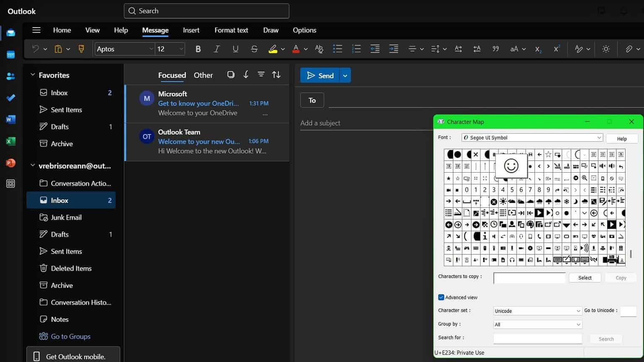Open the Draw tab

click(x=271, y=30)
